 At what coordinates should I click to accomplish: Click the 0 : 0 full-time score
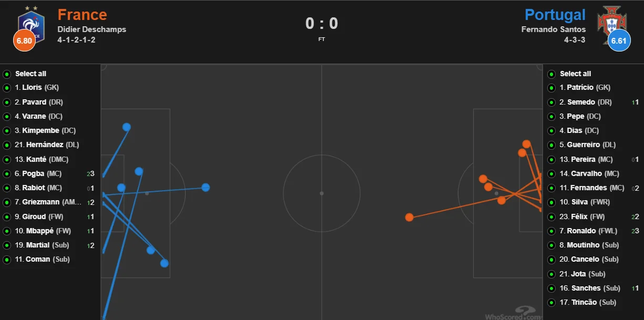click(x=321, y=24)
